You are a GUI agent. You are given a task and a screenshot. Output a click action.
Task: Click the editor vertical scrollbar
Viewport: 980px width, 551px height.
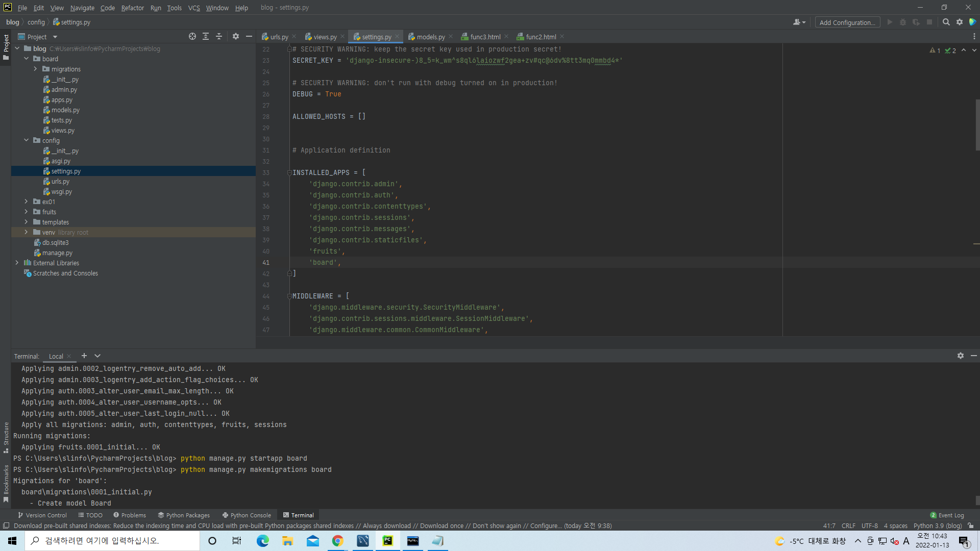click(977, 124)
